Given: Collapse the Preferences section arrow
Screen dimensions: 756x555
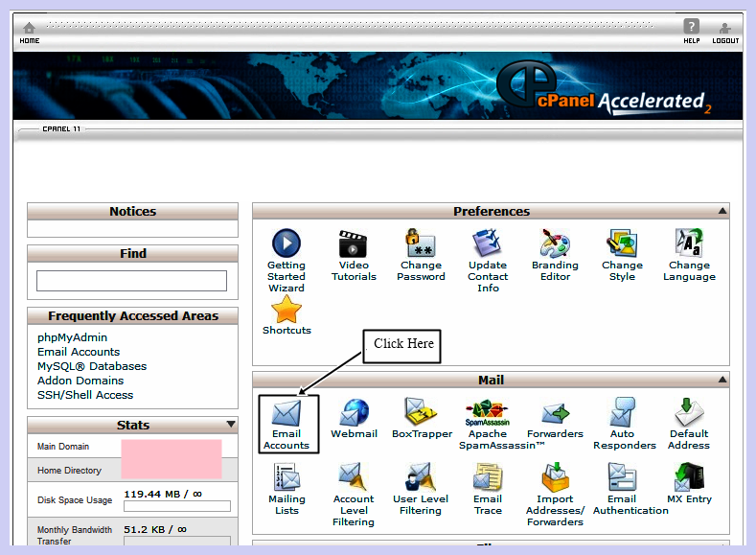Looking at the screenshot, I should click(722, 211).
